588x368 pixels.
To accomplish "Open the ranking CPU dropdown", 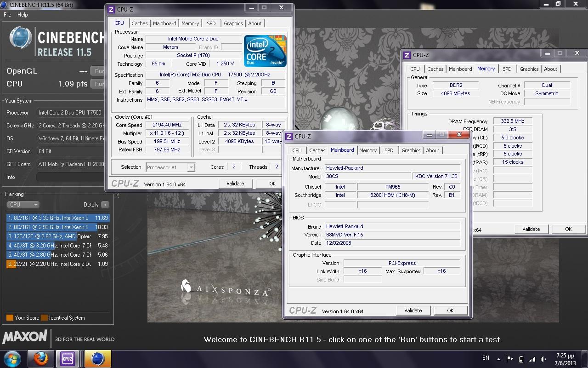I will pyautogui.click(x=23, y=205).
